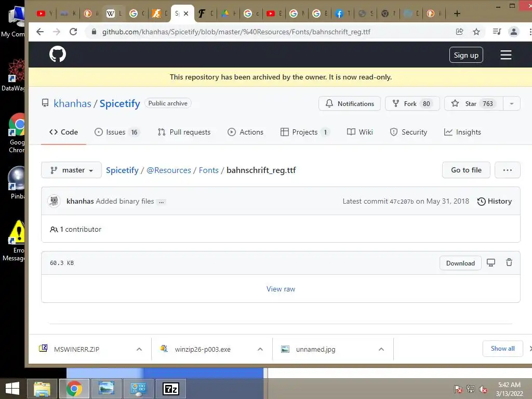Open the Fonts breadcrumb link
This screenshot has height=399, width=532.
(x=209, y=170)
